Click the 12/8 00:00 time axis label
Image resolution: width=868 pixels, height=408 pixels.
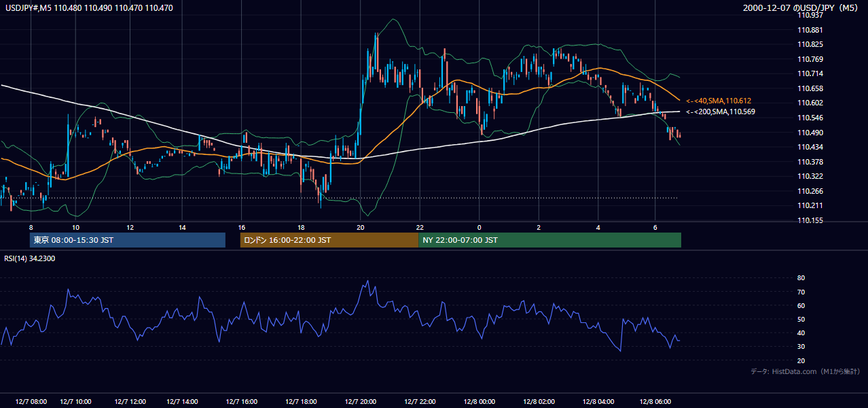click(480, 402)
